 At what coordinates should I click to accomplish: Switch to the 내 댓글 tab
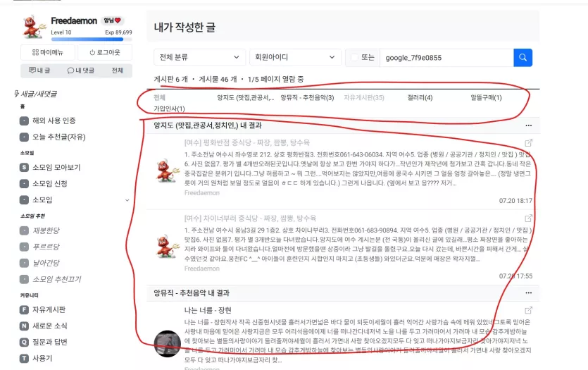click(80, 70)
